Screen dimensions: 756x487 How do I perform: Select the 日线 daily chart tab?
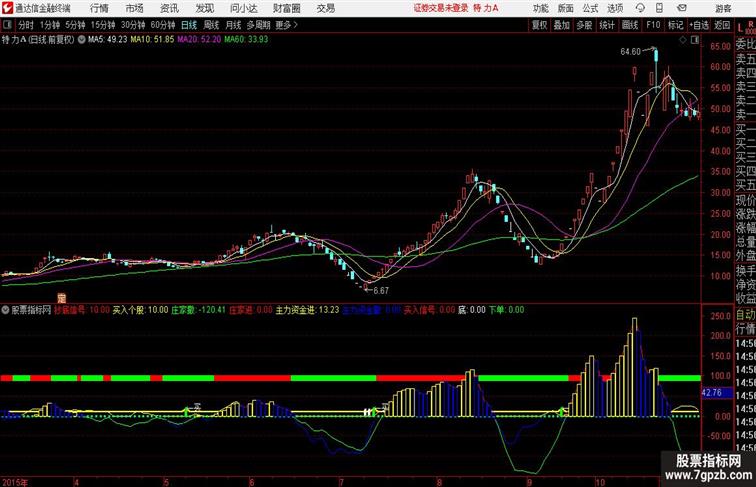[x=189, y=25]
